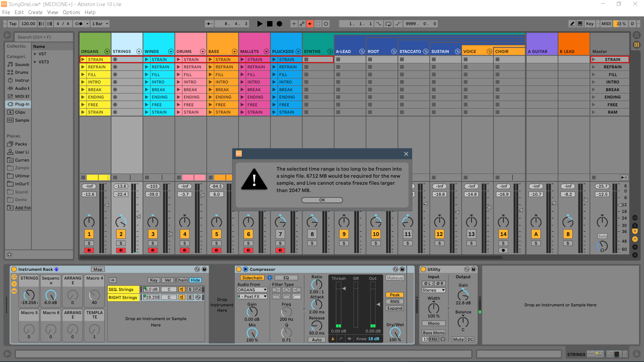Open the Create menu
644x362 pixels.
point(35,12)
